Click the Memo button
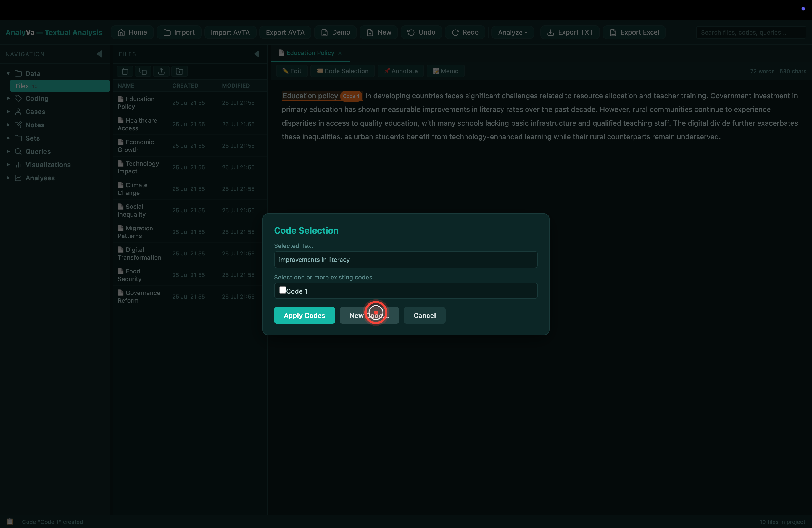 pyautogui.click(x=445, y=71)
